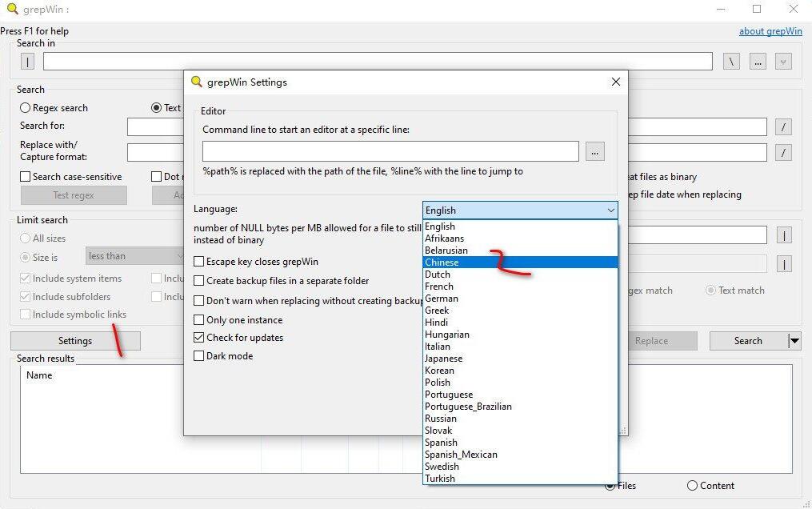The image size is (812, 509).
Task: Click the slash button next to Search for
Action: (784, 126)
